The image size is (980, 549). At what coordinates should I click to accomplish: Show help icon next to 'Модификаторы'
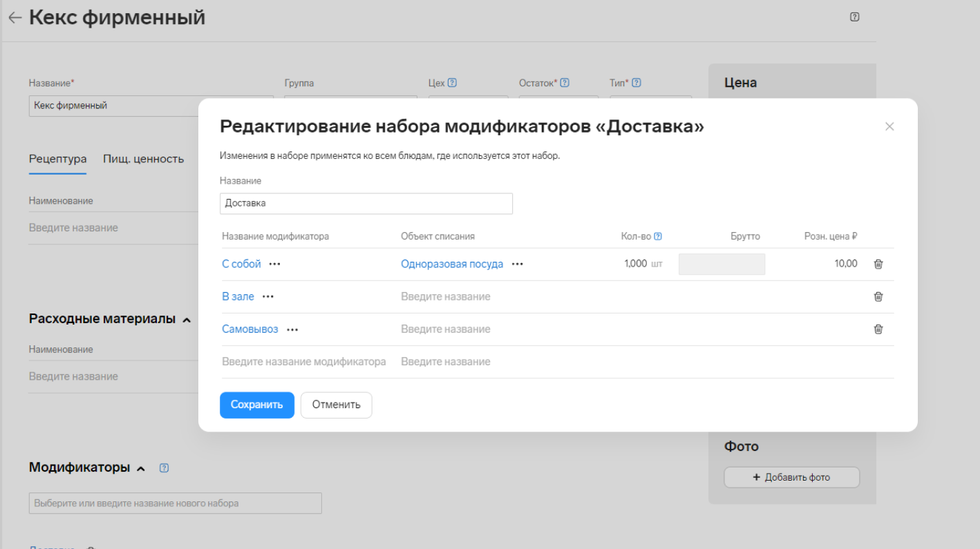[x=164, y=468]
